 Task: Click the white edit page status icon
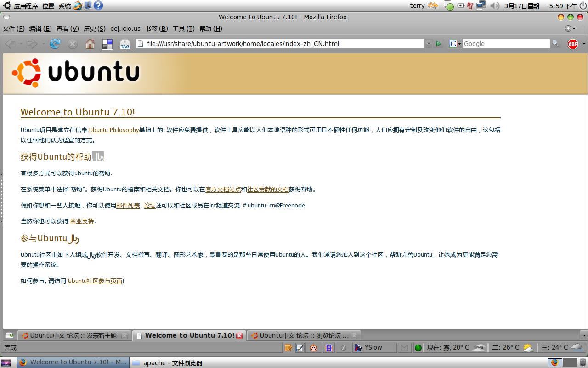coord(300,348)
